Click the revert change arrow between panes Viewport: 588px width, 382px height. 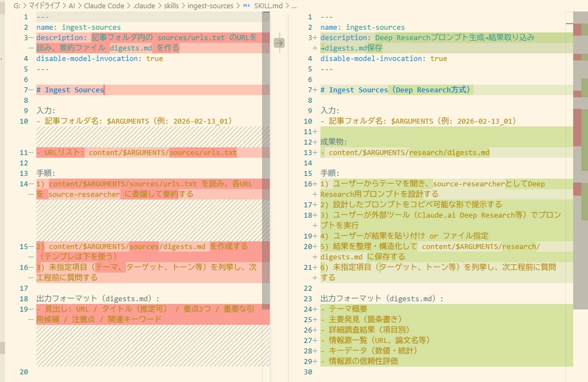tap(279, 43)
